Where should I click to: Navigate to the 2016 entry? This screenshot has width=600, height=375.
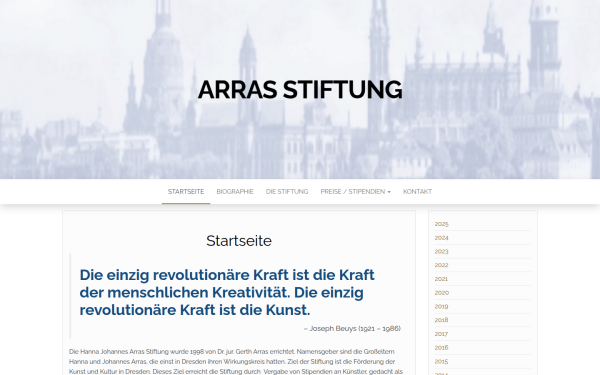coord(441,347)
